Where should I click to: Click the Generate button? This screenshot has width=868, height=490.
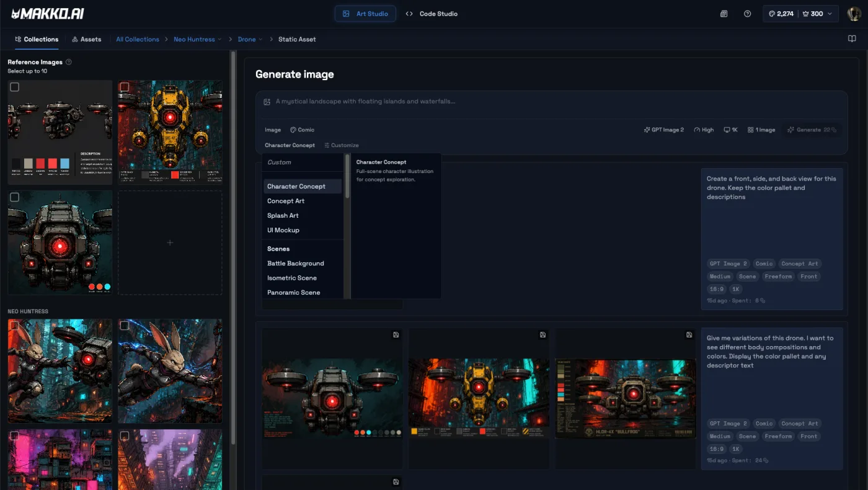812,130
